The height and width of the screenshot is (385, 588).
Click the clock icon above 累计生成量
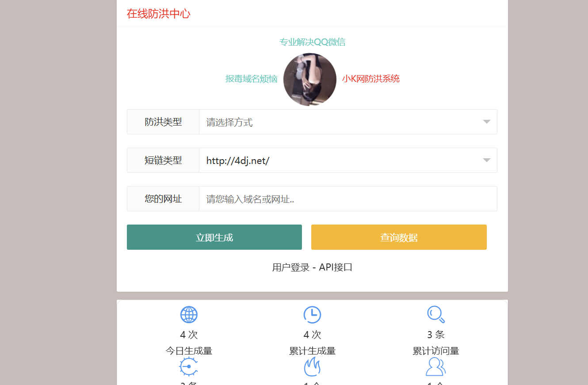[312, 314]
